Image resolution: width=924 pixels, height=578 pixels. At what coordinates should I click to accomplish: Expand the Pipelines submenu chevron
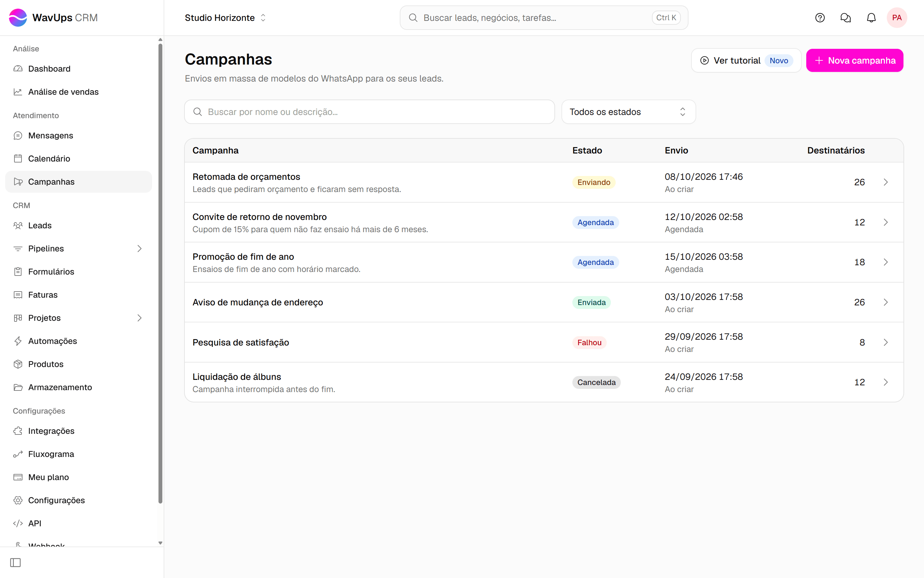[139, 249]
